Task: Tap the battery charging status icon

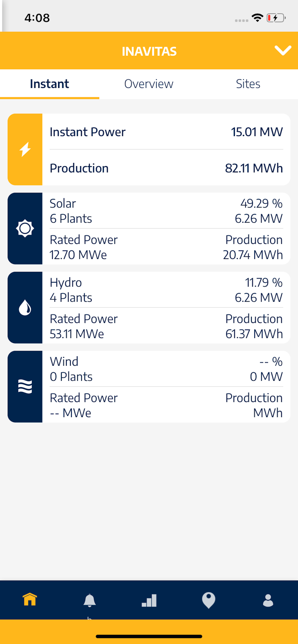Action: (x=276, y=18)
